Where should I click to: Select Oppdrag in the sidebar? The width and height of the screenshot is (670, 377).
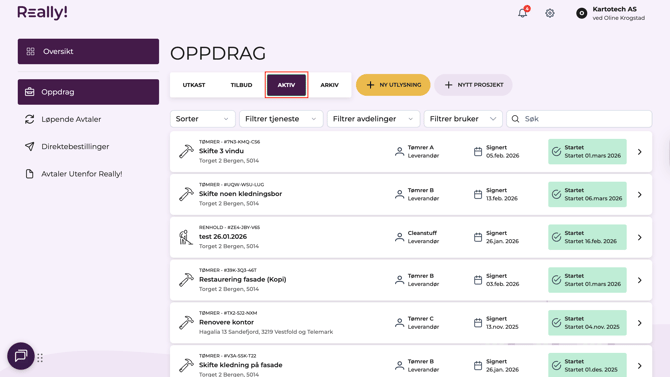(x=88, y=92)
